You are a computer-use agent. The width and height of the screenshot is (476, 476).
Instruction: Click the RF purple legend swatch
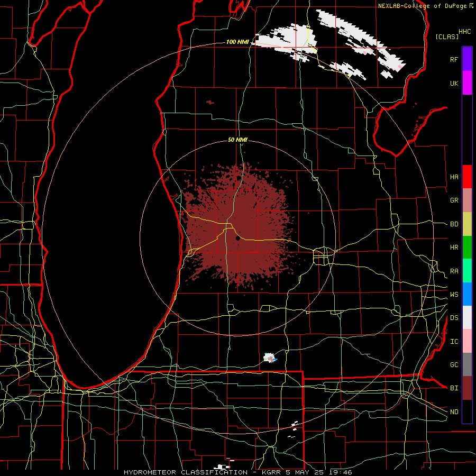tap(467, 59)
